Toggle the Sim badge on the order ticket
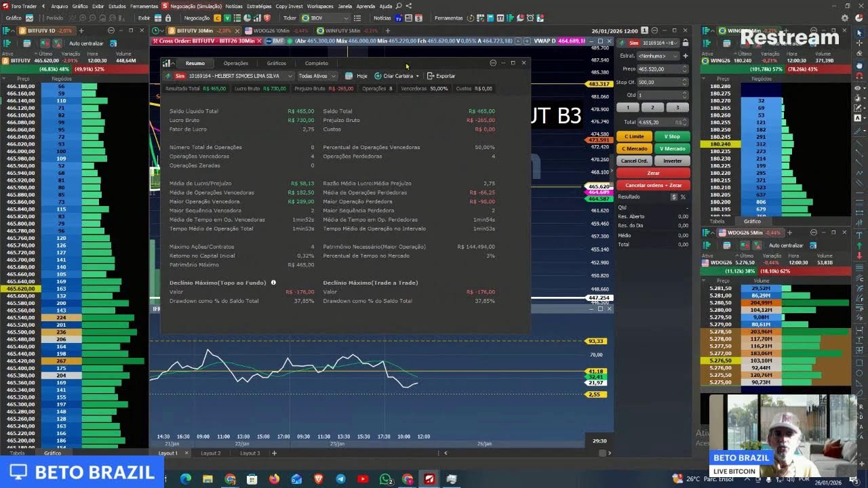 pyautogui.click(x=633, y=43)
